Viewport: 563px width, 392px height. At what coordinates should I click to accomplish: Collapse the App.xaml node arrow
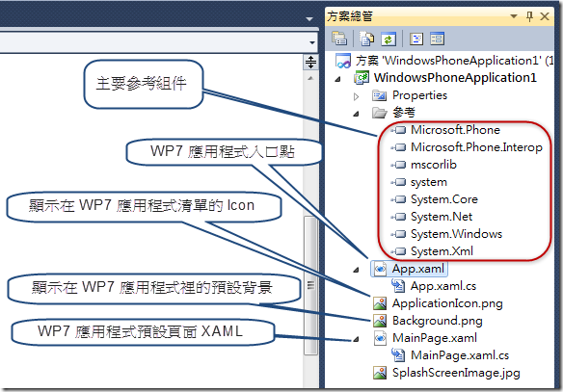tap(356, 270)
